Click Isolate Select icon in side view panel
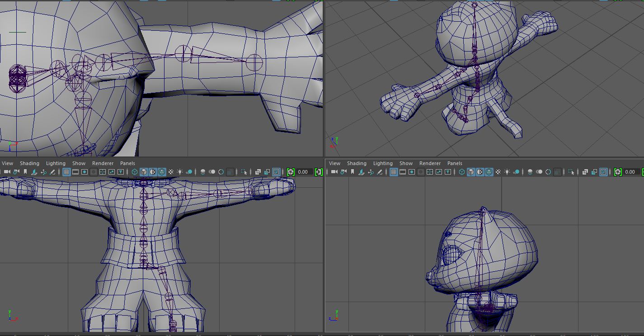The width and height of the screenshot is (644, 336). 571,172
